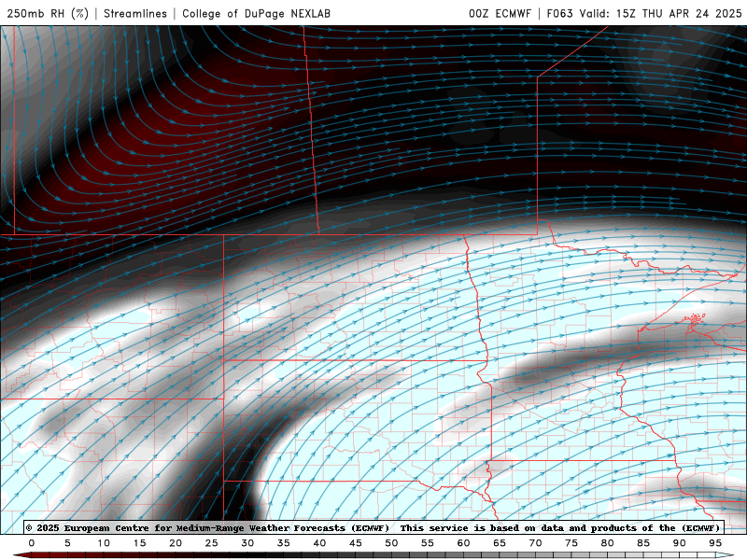747x560 pixels.
Task: Select the "80" color scale label
Action: tap(608, 543)
